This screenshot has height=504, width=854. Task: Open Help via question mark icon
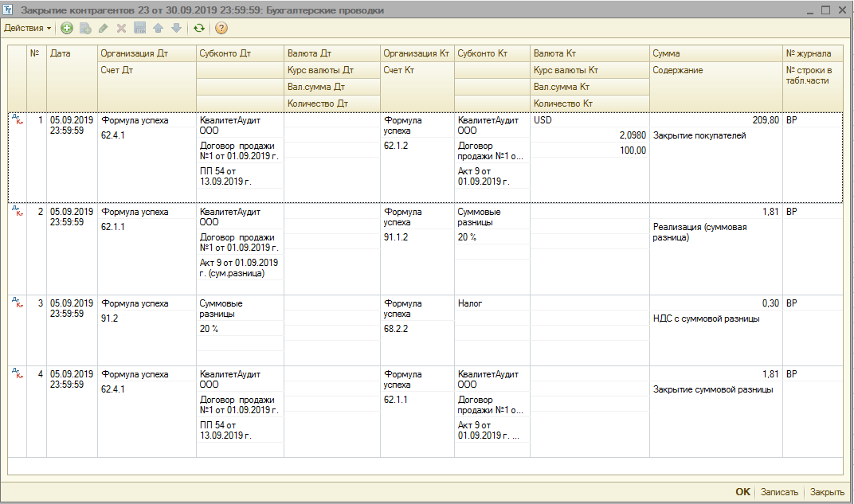tap(221, 28)
